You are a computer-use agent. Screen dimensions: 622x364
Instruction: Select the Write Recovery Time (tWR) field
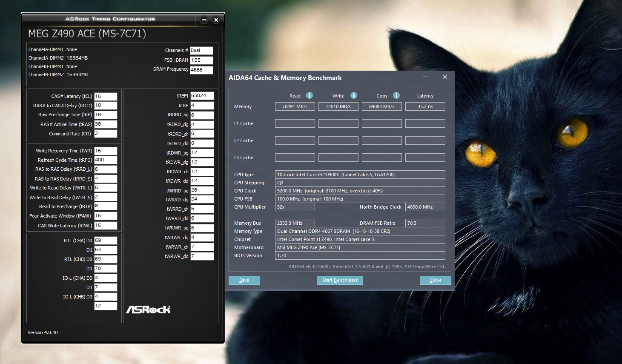pyautogui.click(x=106, y=151)
